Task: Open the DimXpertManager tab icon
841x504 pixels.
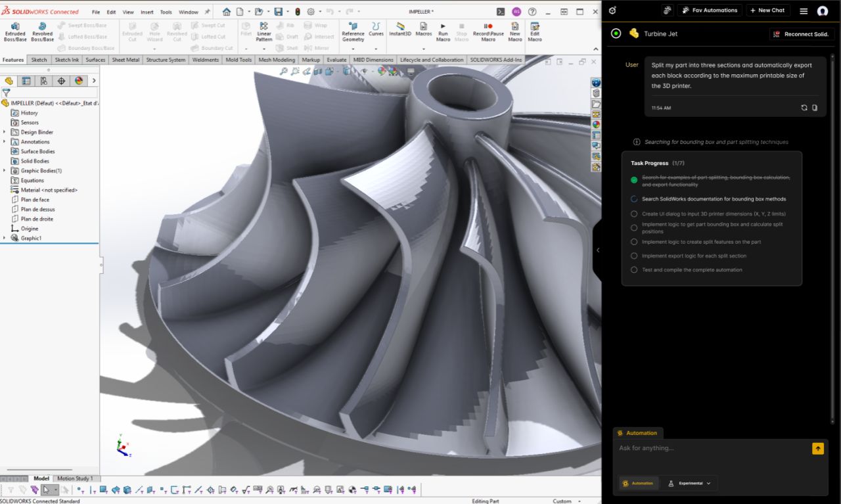Action: 61,81
